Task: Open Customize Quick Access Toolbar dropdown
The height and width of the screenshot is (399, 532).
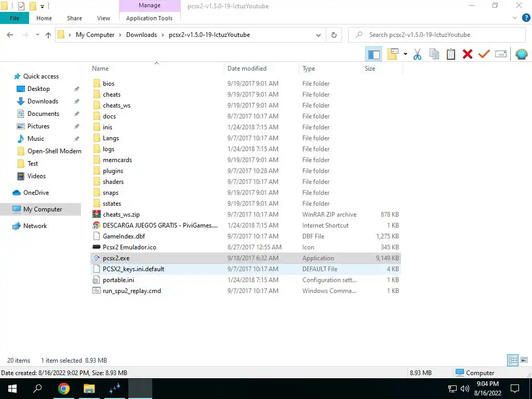Action: tap(42, 6)
